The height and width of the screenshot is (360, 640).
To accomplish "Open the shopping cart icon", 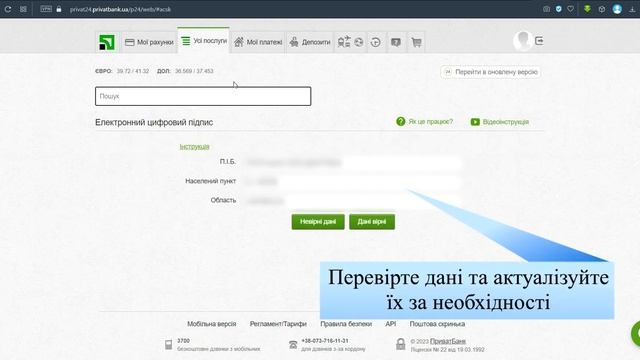I will pyautogui.click(x=416, y=42).
